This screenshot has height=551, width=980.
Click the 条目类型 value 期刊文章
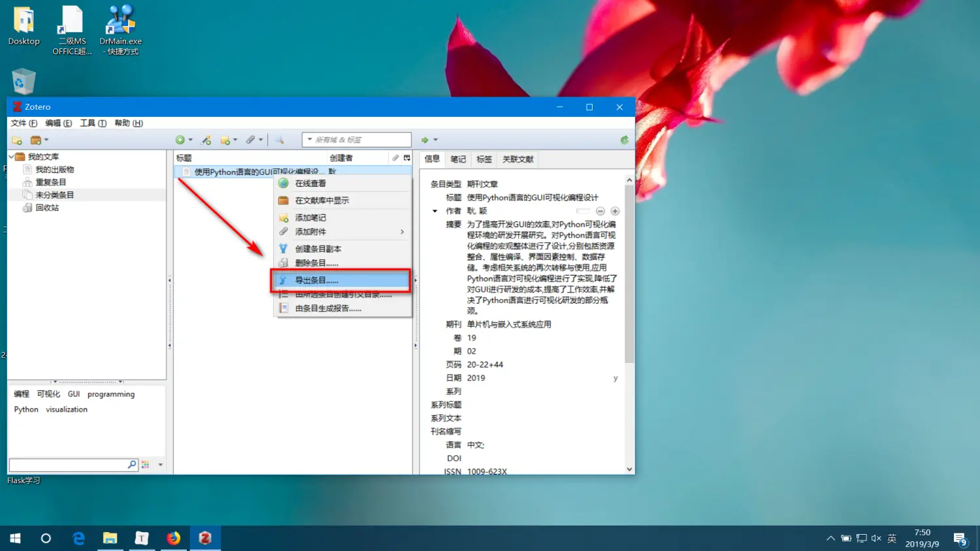click(x=482, y=184)
